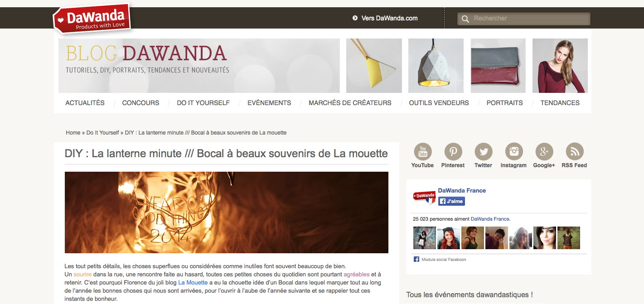Viewport: 644px width, 304px height.
Task: Click the Facebook J'aime button
Action: 451,201
